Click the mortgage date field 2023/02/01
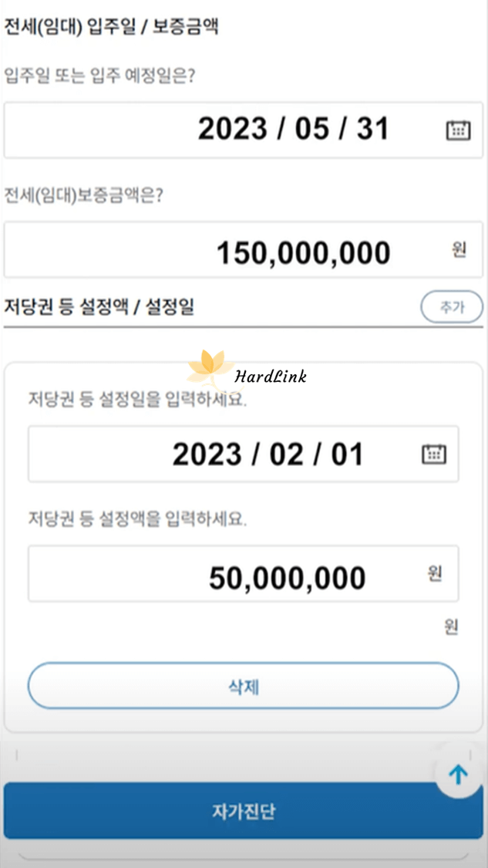 pyautogui.click(x=231, y=454)
